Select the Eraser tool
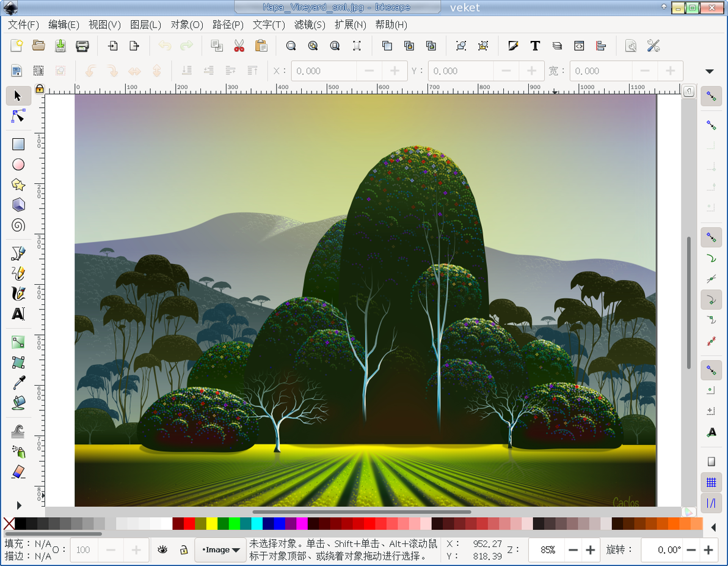 18,472
